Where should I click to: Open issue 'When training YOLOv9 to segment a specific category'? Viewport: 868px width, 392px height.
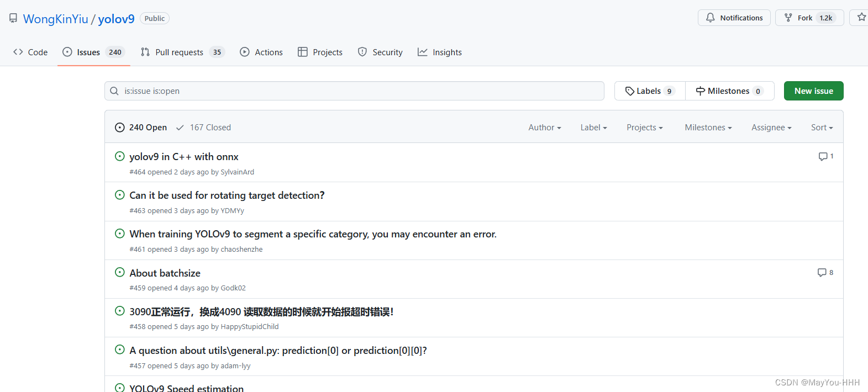(313, 234)
